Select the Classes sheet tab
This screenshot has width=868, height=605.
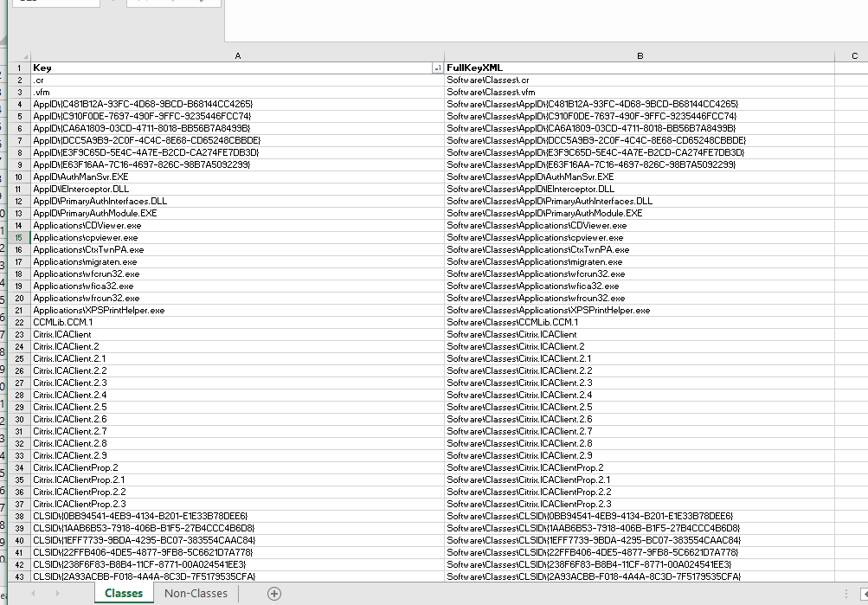124,594
